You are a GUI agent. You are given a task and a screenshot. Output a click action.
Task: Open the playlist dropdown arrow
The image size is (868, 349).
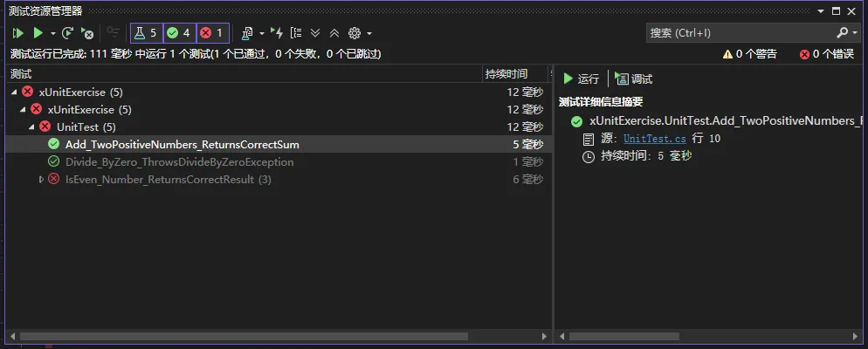tap(262, 34)
